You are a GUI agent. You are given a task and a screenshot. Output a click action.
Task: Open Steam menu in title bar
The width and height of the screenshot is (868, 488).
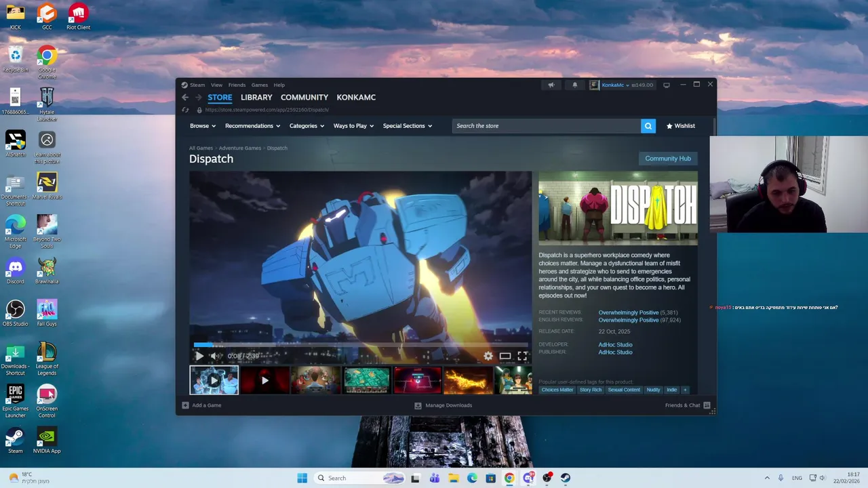pos(197,85)
